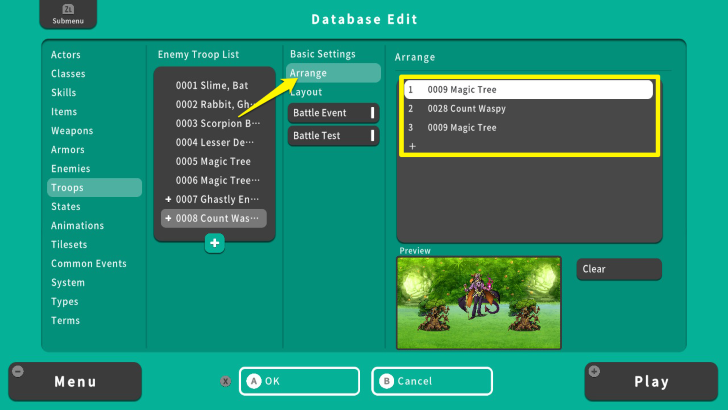This screenshot has width=728, height=410.
Task: Click the Clear button
Action: point(619,269)
